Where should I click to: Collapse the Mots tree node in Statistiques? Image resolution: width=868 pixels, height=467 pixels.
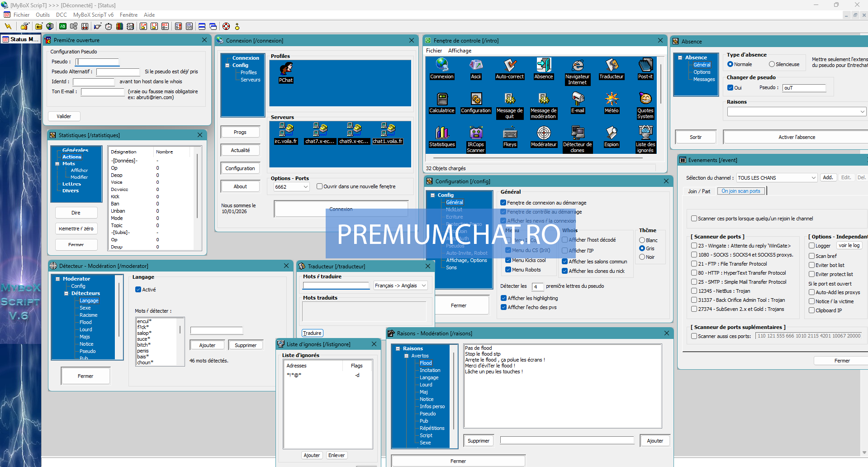57,164
